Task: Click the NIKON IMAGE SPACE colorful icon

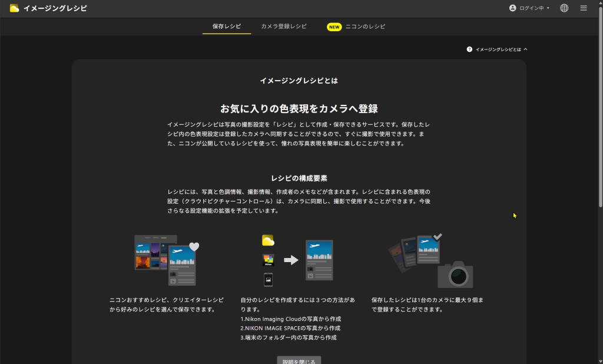Action: [x=268, y=260]
